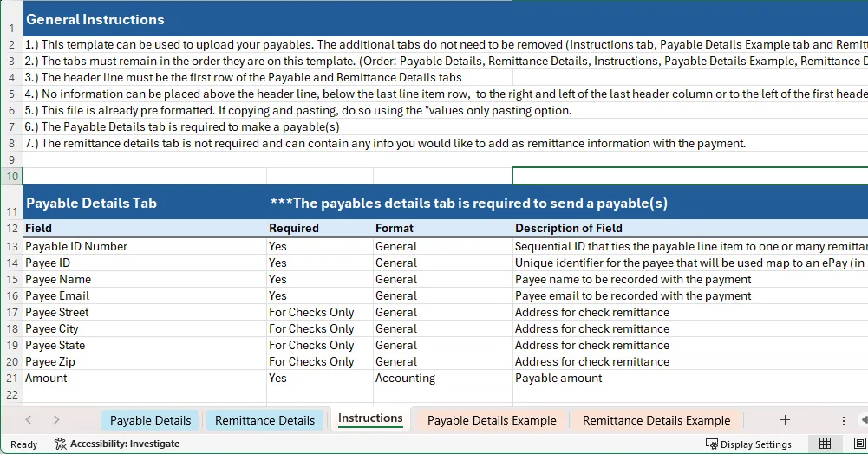Click the 'Payee Name' field cell
This screenshot has height=454, width=868.
pyautogui.click(x=145, y=279)
